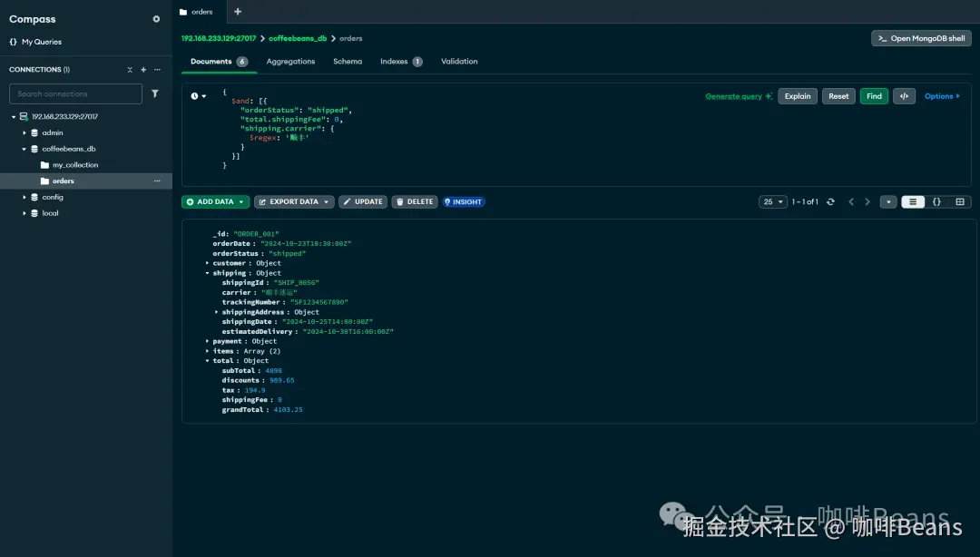The image size is (980, 557).
Task: Click the coffeebeans_db breadcrumb link
Action: coord(298,39)
